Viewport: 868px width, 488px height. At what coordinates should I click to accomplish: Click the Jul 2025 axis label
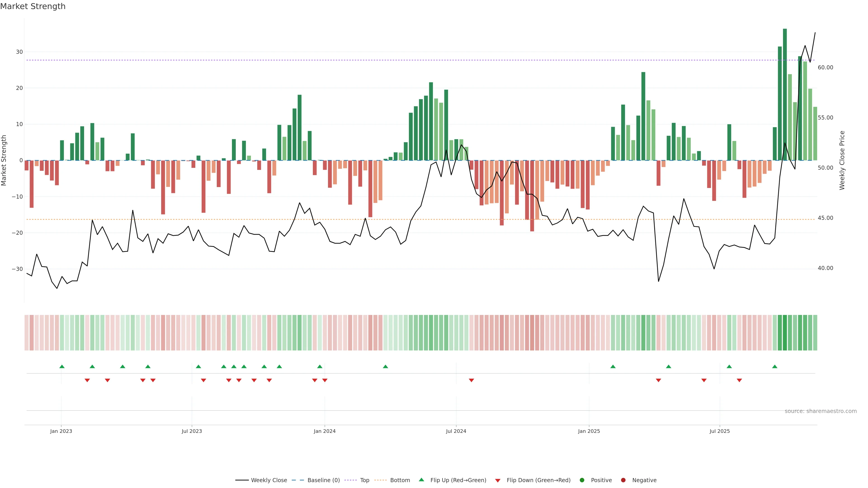[719, 431]
